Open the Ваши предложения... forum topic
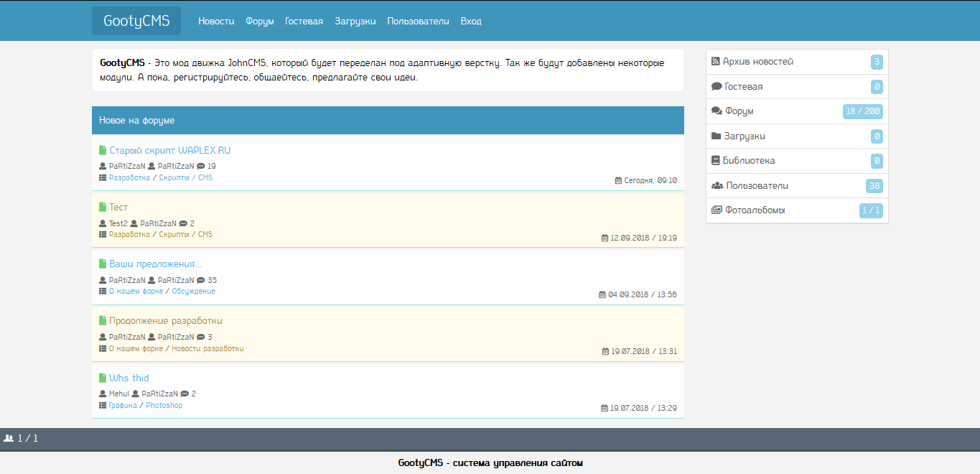The image size is (980, 474). (x=155, y=264)
